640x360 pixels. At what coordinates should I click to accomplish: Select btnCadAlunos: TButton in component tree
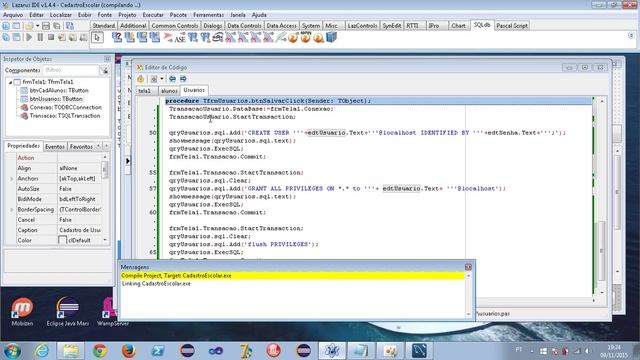(59, 90)
